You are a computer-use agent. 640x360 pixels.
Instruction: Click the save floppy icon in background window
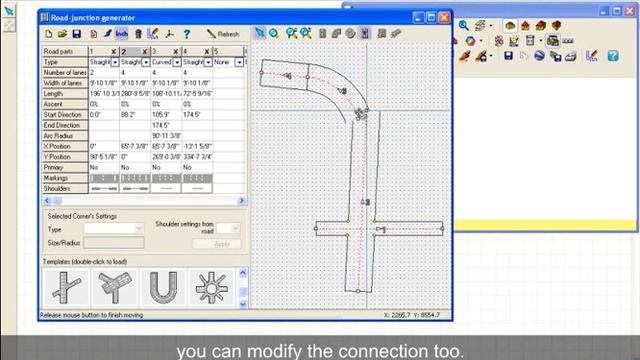pos(508,56)
